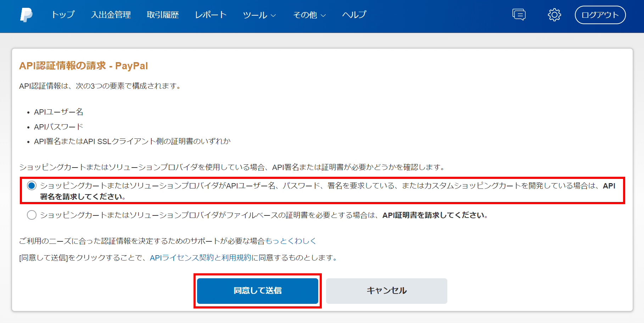Open the ヘルプ menu item
The image size is (644, 323).
[353, 15]
